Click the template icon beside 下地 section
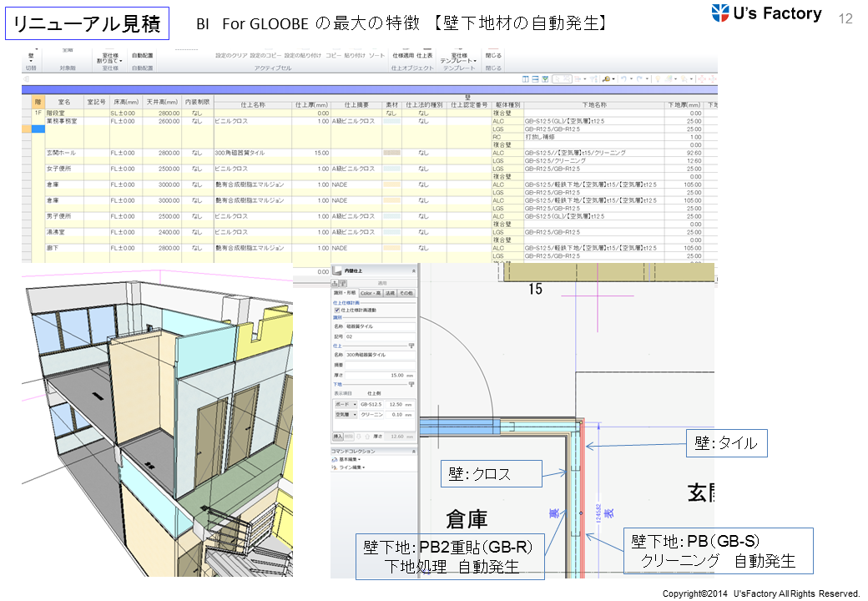 [x=411, y=383]
